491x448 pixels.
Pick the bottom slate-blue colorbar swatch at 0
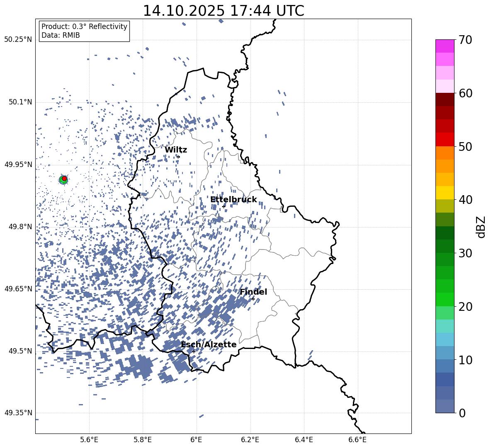click(x=445, y=406)
